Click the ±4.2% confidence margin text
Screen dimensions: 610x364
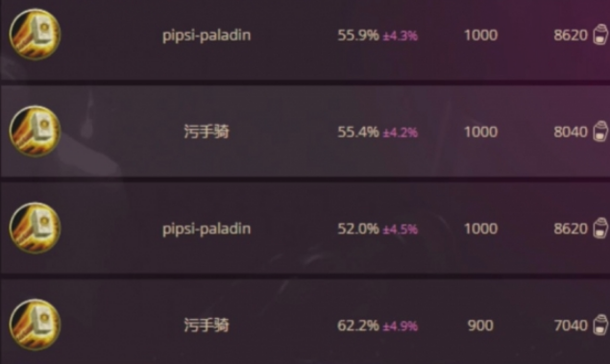(401, 133)
